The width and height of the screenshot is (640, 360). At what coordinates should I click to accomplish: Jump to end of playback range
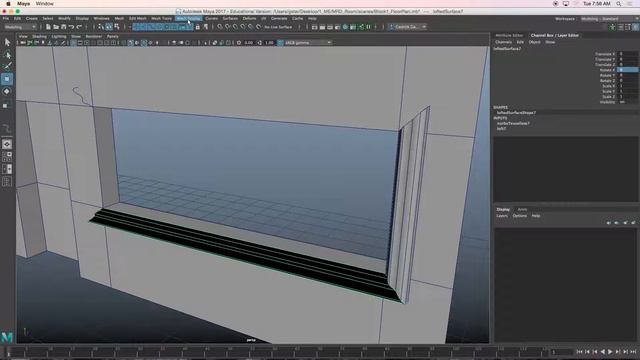(x=633, y=352)
